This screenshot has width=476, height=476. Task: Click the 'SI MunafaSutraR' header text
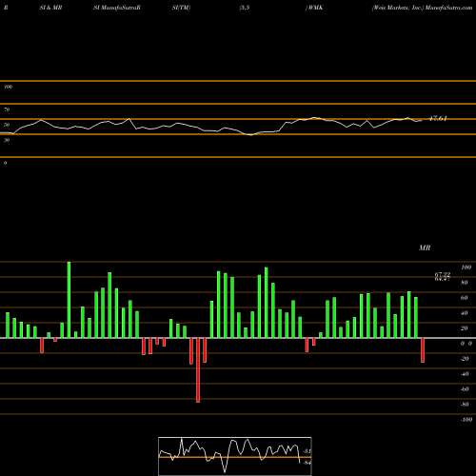(117, 8)
